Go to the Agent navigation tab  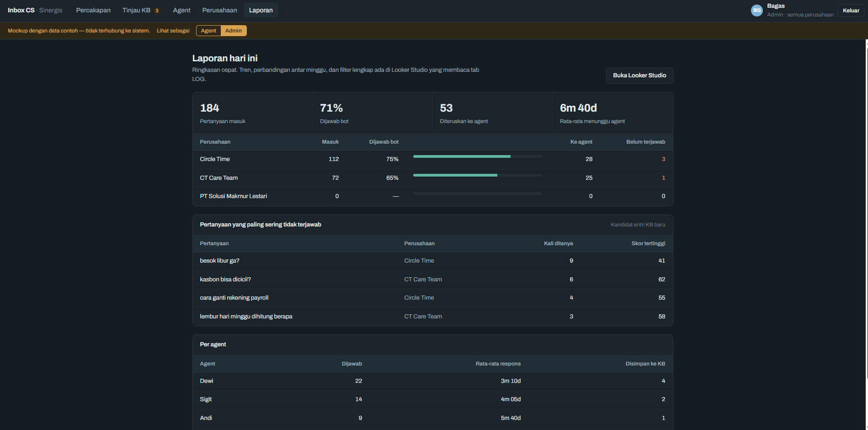tap(181, 10)
